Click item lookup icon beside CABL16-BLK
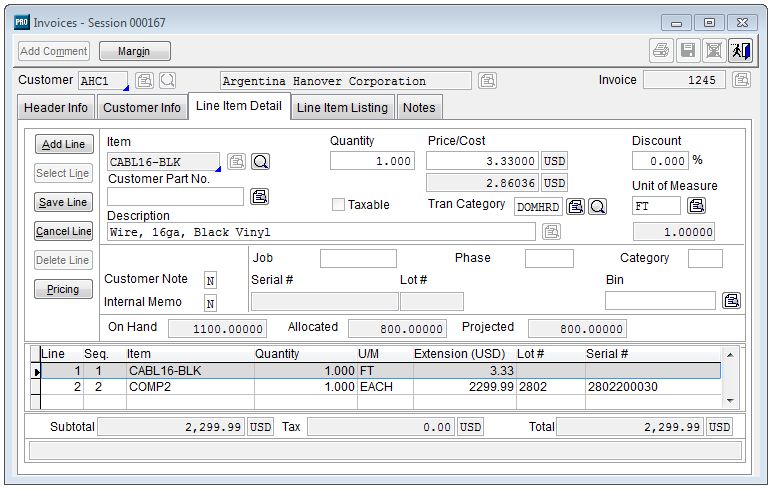771x490 pixels. click(x=237, y=161)
